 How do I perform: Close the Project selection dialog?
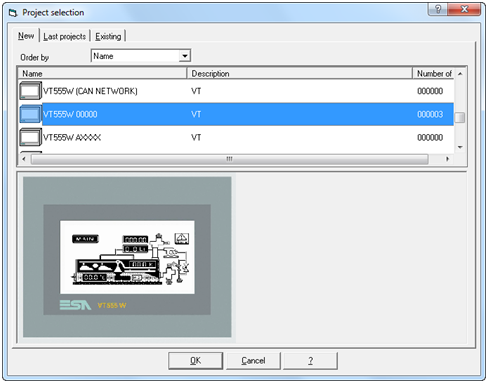464,9
